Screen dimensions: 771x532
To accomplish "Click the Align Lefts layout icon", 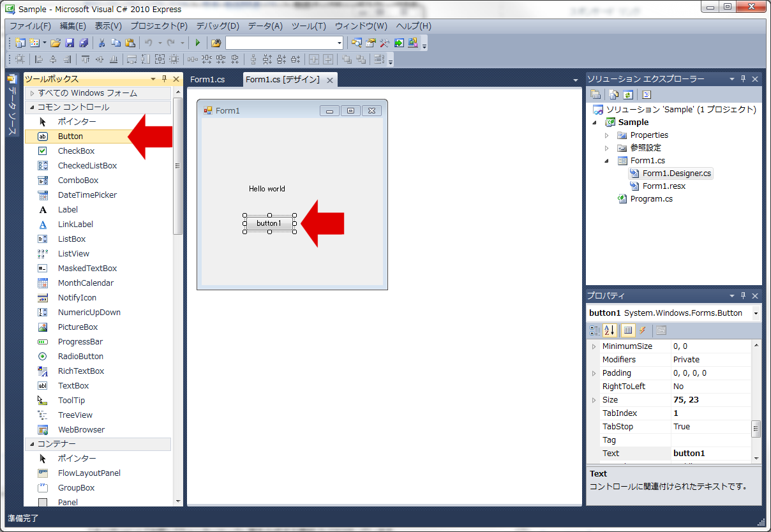I will pos(38,59).
